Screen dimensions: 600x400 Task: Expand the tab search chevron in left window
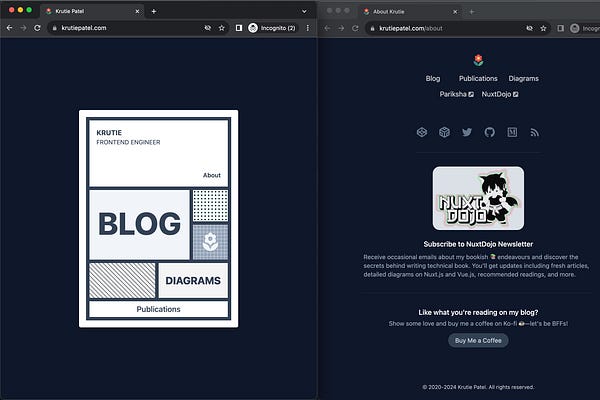coord(304,11)
